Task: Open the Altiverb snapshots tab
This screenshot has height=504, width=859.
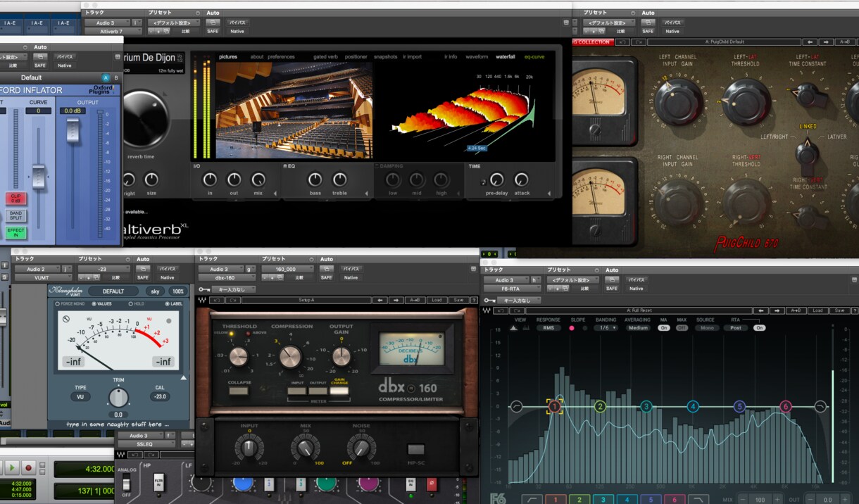Action: click(385, 57)
